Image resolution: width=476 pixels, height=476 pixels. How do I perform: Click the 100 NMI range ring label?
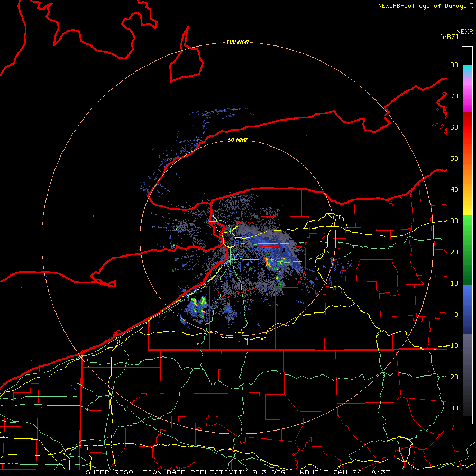tap(237, 42)
